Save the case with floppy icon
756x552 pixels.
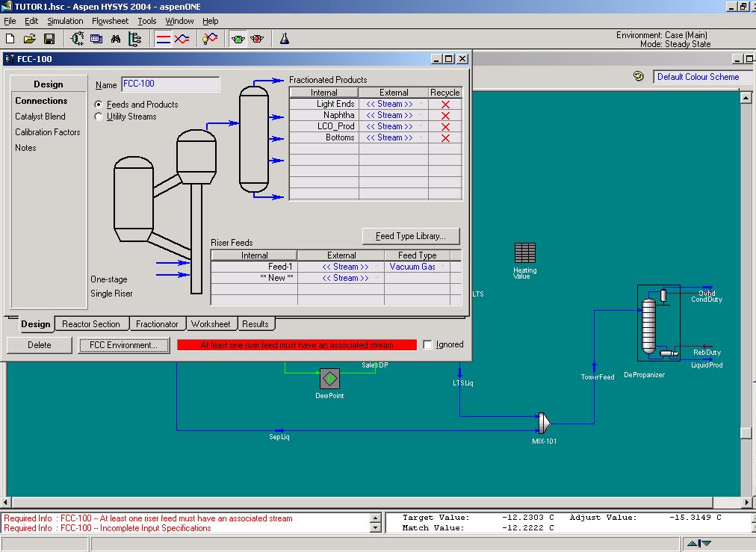[x=49, y=39]
